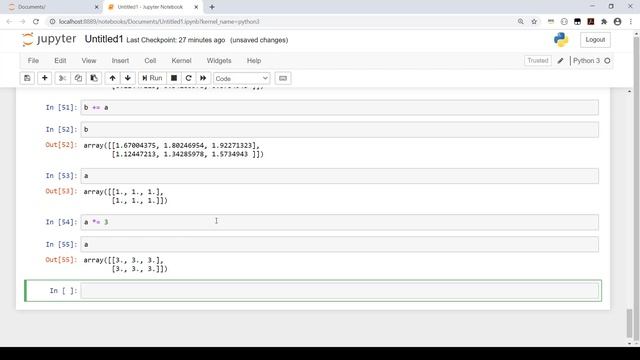640x360 pixels.
Task: Open the cell type Code dropdown
Action: point(241,78)
